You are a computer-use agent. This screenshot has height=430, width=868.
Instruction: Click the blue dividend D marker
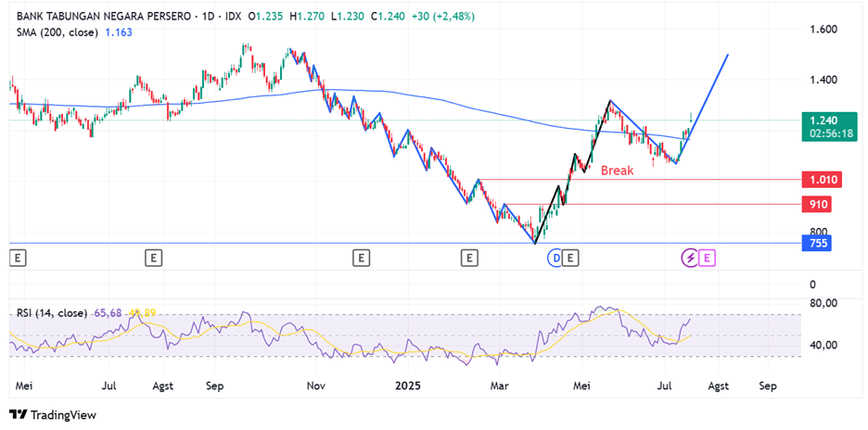[556, 258]
